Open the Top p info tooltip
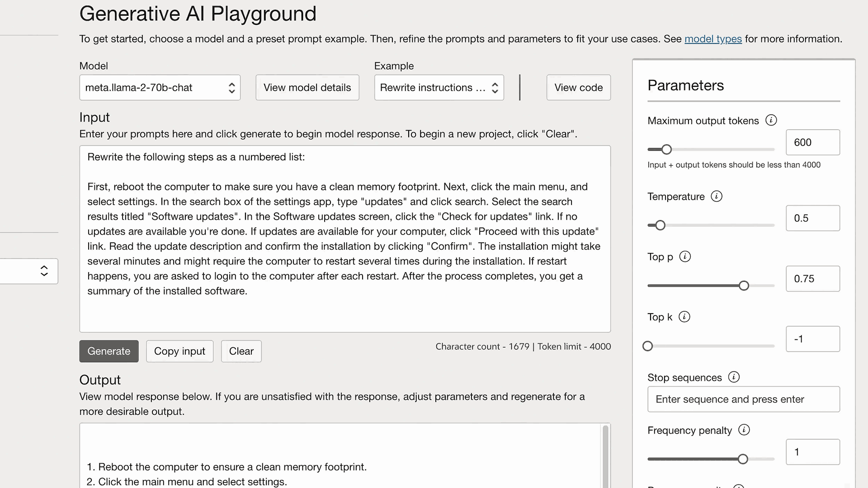 point(686,257)
